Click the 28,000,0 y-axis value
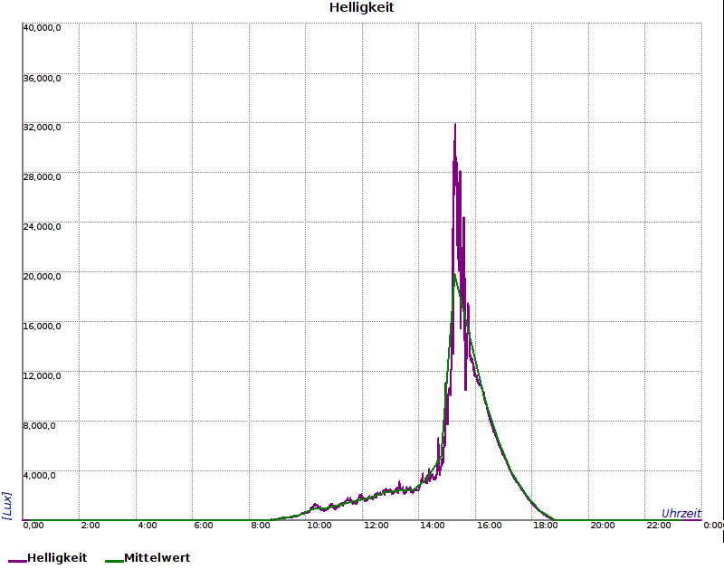The height and width of the screenshot is (588, 724). [x=42, y=177]
